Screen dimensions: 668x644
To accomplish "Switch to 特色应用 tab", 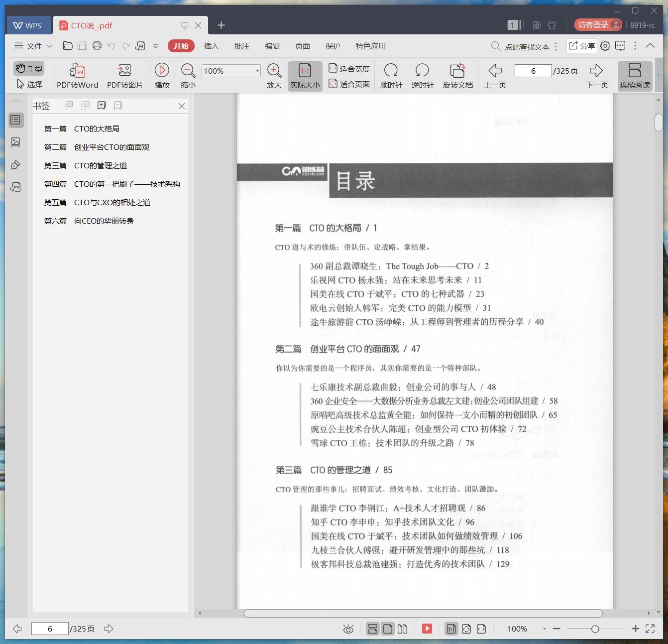I will 370,46.
